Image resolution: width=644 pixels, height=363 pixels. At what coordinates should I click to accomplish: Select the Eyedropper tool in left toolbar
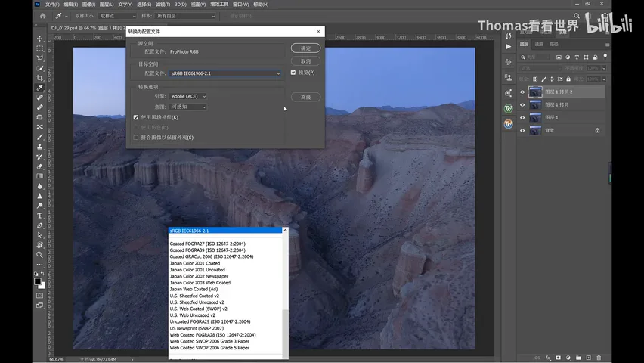coord(40,88)
